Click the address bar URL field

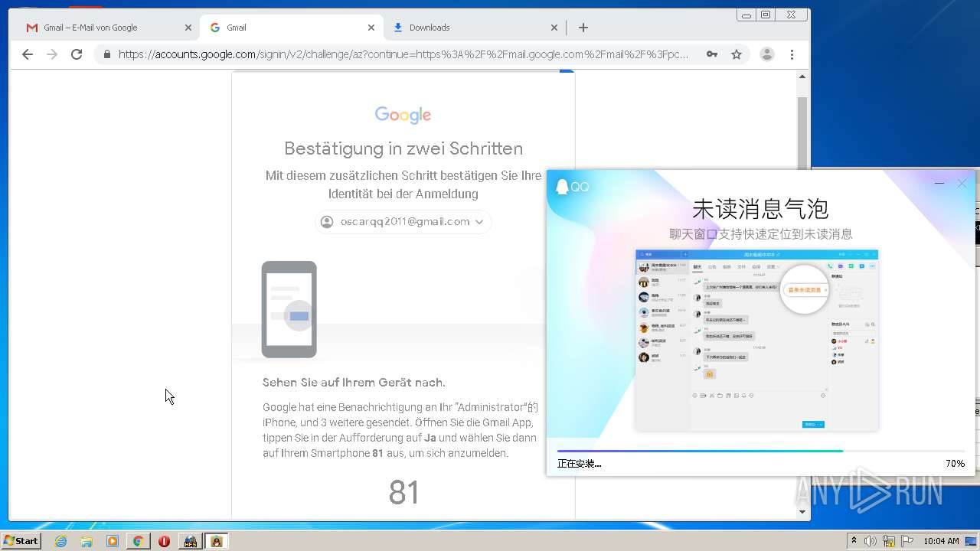pyautogui.click(x=403, y=54)
